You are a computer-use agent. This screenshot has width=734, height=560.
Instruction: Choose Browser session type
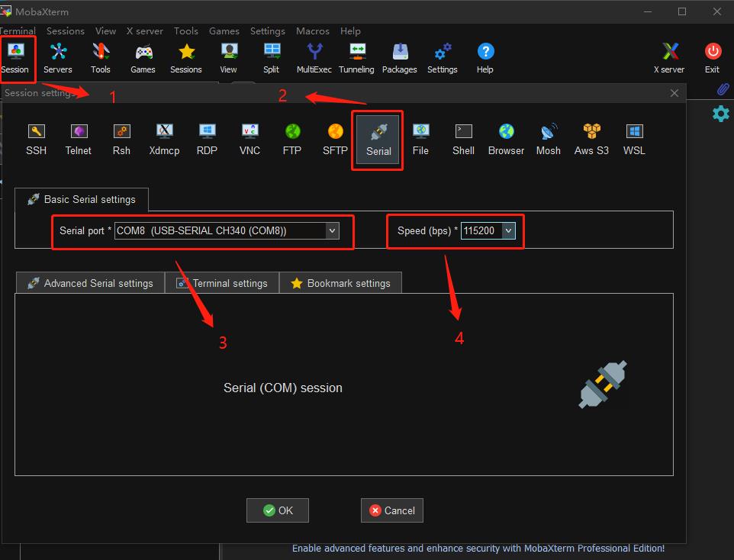pos(506,140)
